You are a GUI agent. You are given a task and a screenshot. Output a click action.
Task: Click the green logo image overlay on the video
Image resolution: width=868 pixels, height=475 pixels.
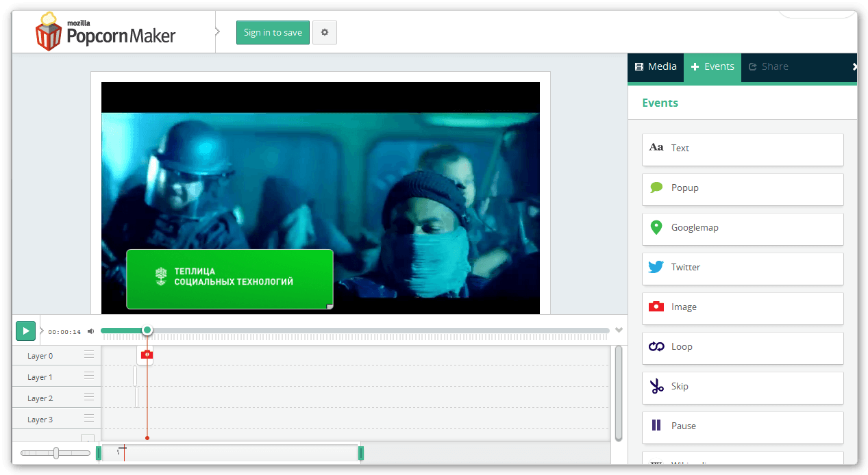(x=230, y=279)
